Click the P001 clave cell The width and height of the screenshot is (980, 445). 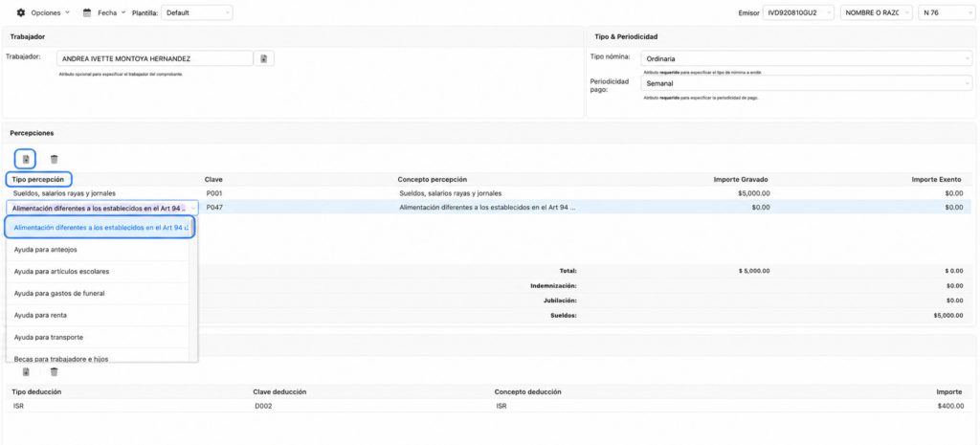click(214, 193)
